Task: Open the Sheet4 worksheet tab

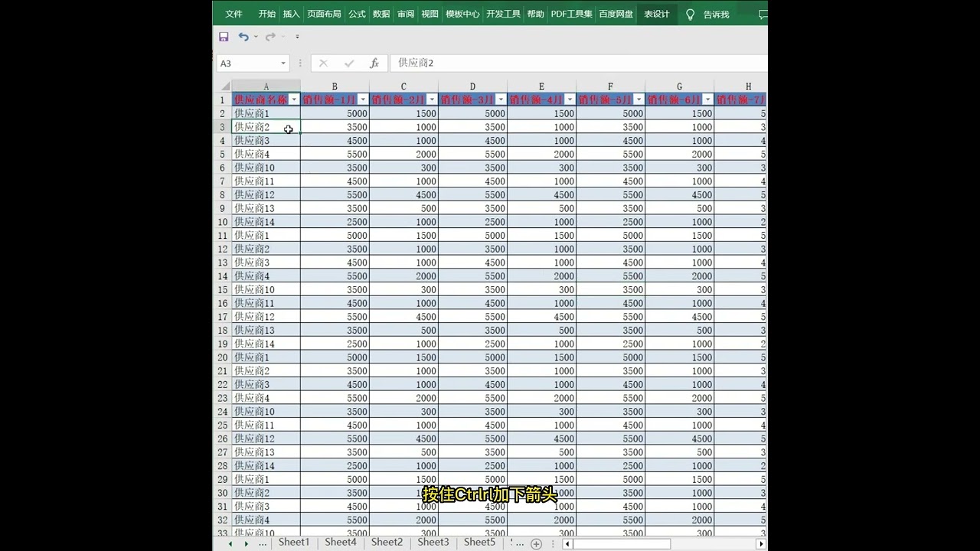Action: (x=341, y=542)
